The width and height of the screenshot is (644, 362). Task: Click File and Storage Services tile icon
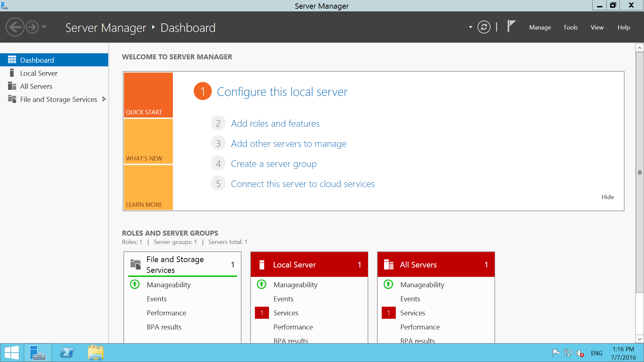point(136,264)
